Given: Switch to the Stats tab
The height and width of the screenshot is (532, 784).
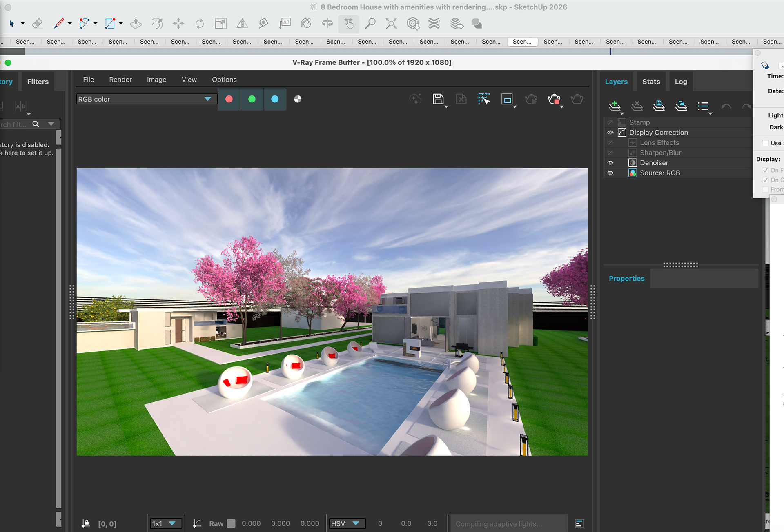Looking at the screenshot, I should point(651,82).
